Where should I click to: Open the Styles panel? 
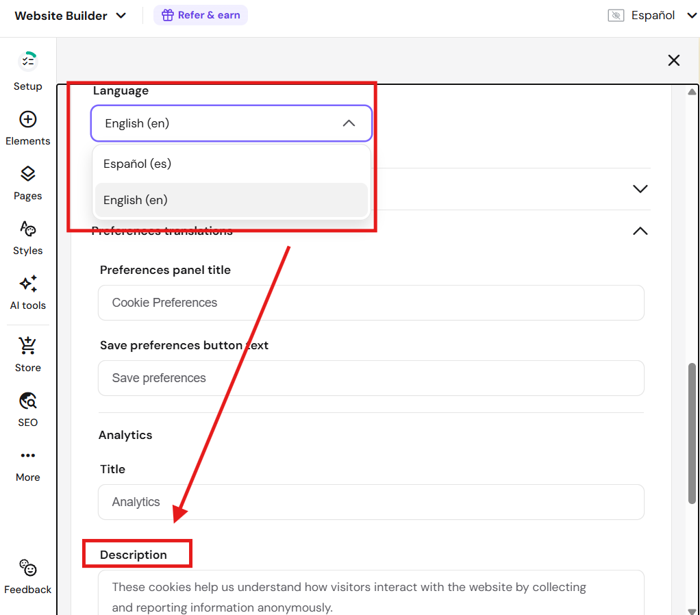(27, 229)
